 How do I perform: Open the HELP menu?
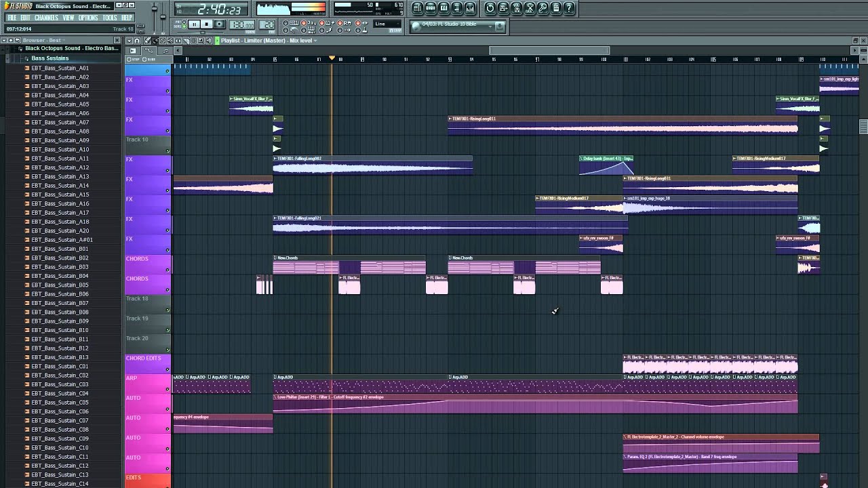point(127,18)
